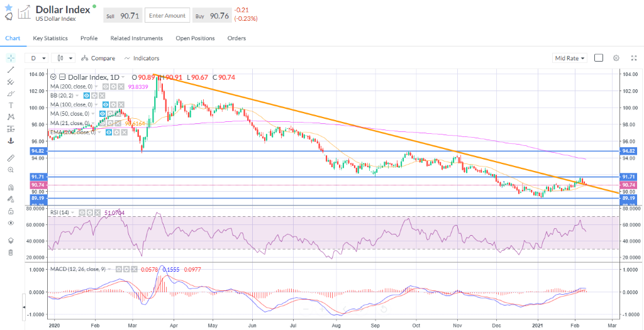
Task: Select the anchor icon tool
Action: [x=11, y=141]
